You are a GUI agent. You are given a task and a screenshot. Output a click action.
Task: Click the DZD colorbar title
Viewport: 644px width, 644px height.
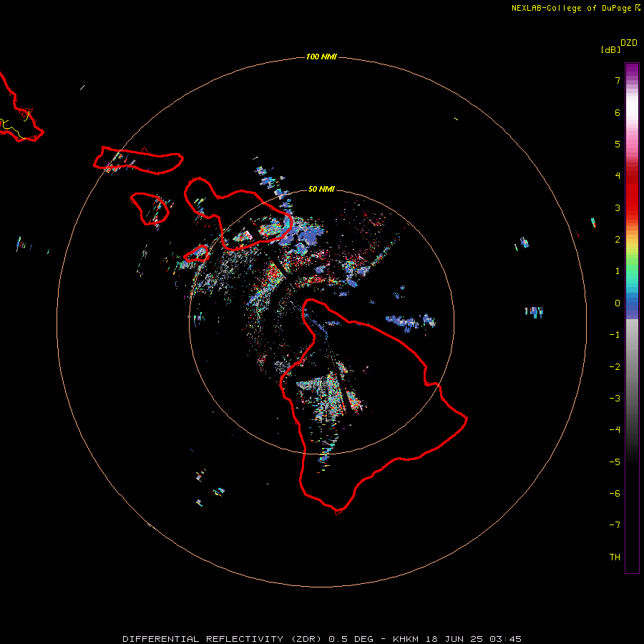click(629, 43)
